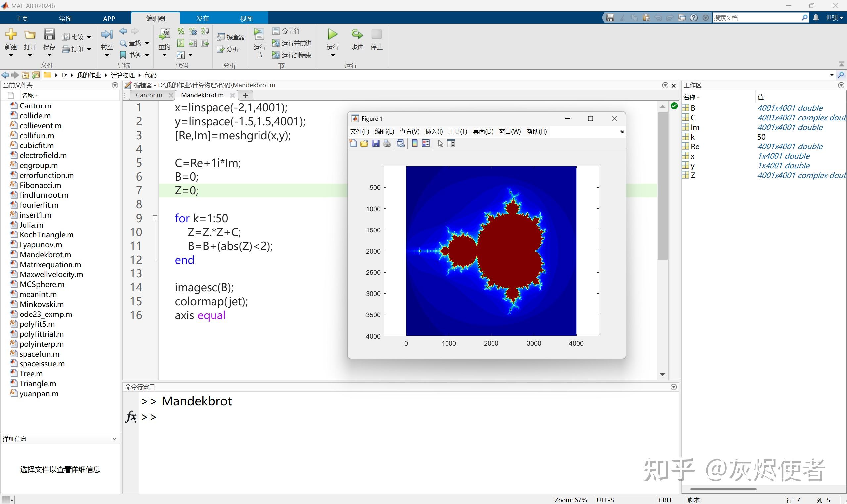Open the Property Inspector in the figure toolbar

coord(451,144)
